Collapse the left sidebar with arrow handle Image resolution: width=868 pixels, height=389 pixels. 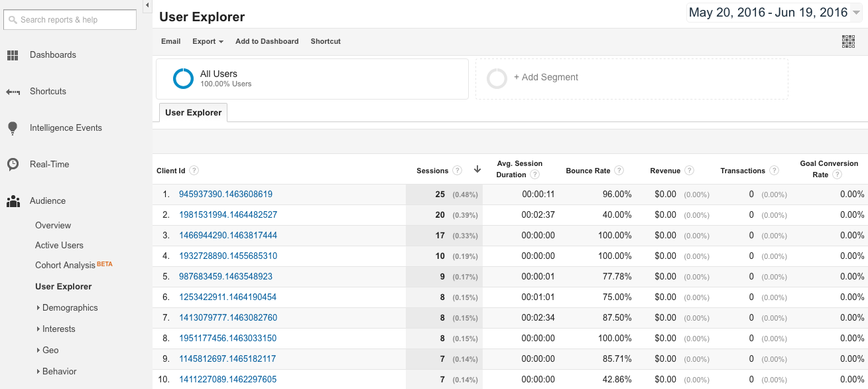[x=147, y=5]
